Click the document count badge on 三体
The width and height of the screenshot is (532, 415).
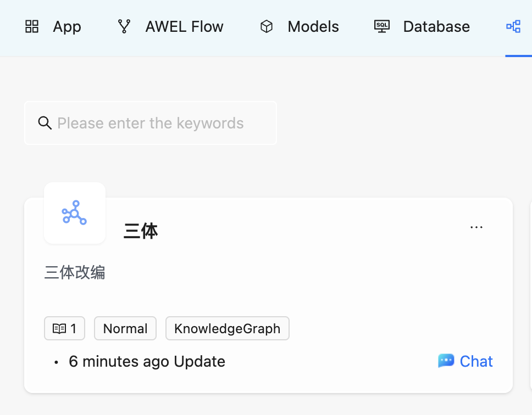64,328
